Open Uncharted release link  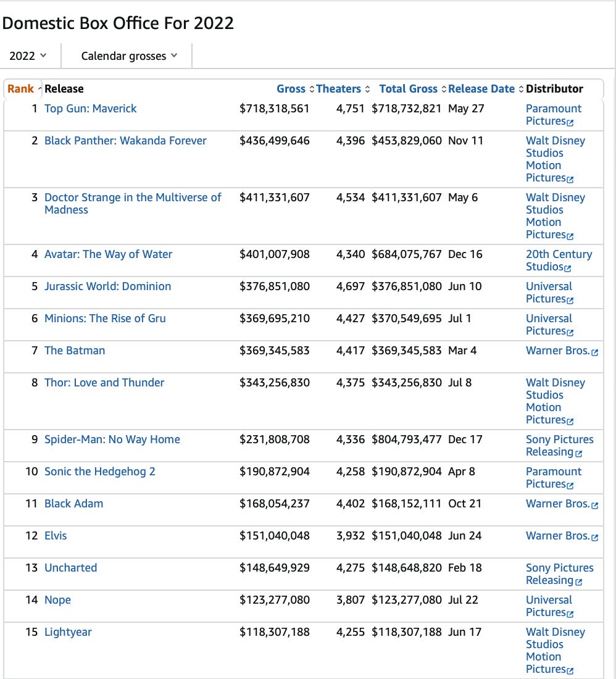[x=71, y=568]
